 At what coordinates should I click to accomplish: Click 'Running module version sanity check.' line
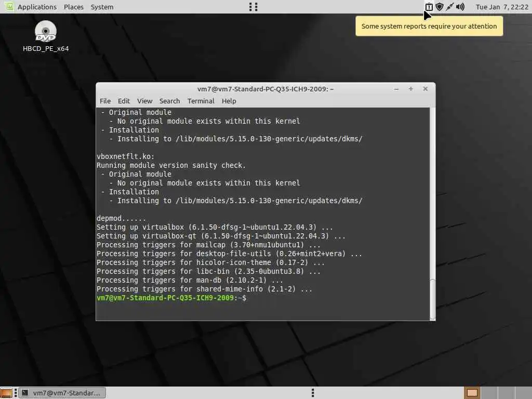pos(171,165)
